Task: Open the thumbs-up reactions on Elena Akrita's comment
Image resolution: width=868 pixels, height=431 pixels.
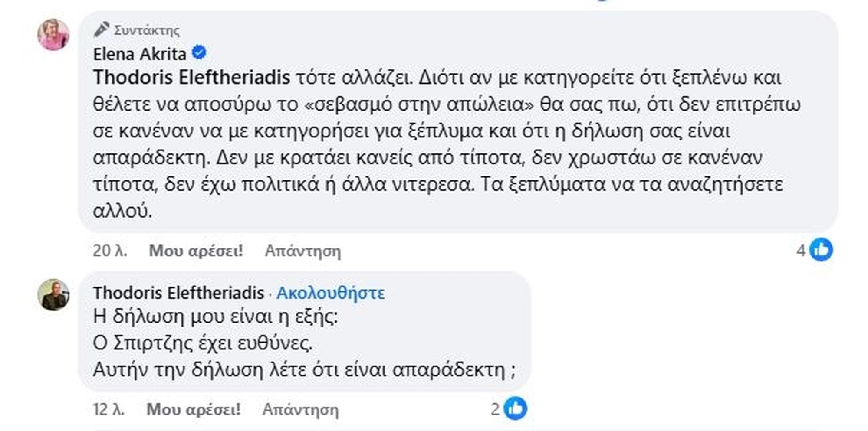Action: [x=821, y=250]
